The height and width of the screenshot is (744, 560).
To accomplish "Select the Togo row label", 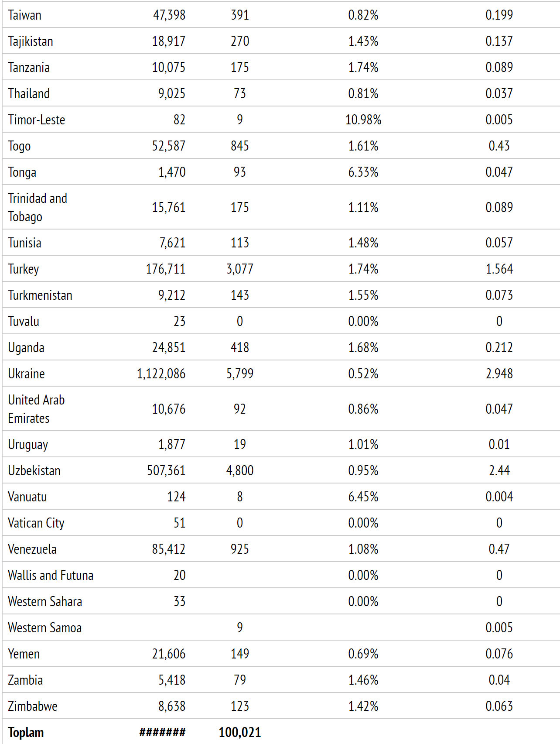I will tap(20, 146).
